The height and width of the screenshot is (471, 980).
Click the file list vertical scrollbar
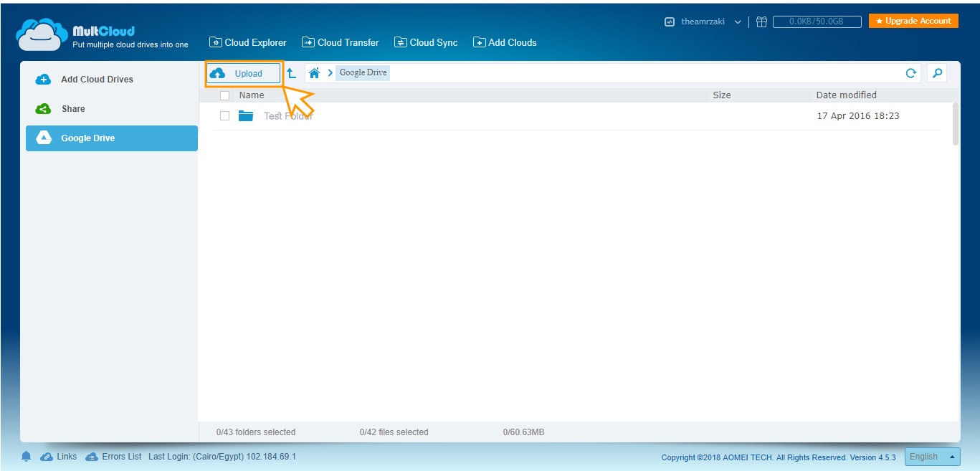(x=956, y=123)
